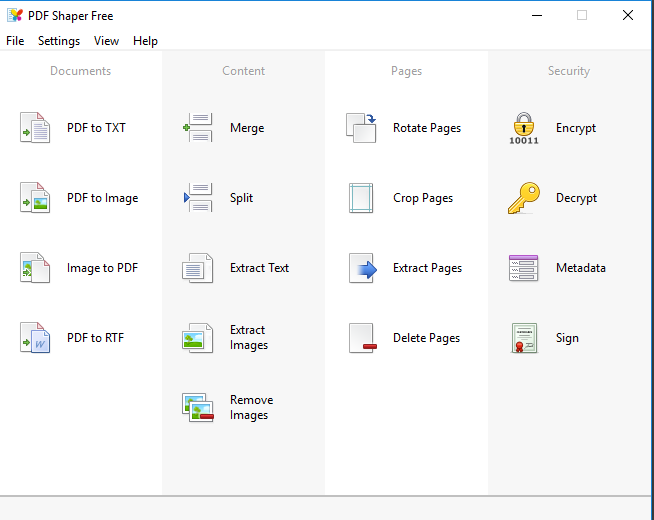Screen dimensions: 654x520
Task: Click the PDF Shaper app logo
Action: coord(15,15)
